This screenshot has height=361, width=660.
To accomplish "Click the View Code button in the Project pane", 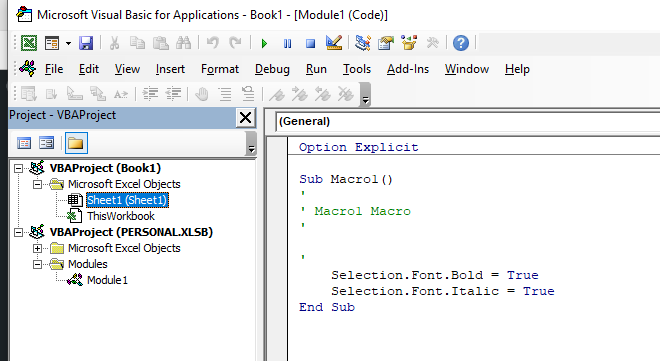I will pyautogui.click(x=24, y=143).
